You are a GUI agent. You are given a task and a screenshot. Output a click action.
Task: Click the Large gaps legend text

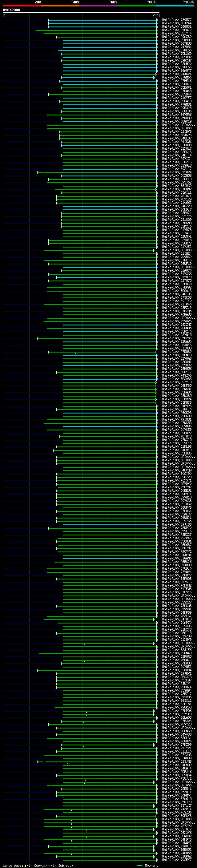(38, 865)
